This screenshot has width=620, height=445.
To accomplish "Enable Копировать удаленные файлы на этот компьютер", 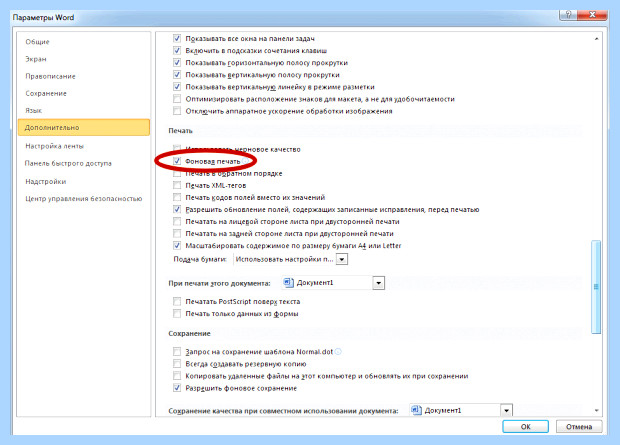I will click(177, 376).
